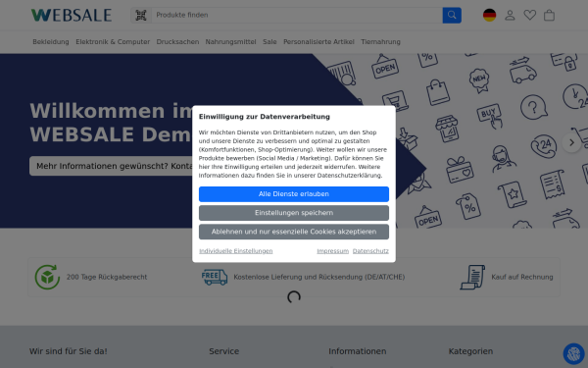Open the Impressum link
This screenshot has width=588, height=368.
pos(332,251)
